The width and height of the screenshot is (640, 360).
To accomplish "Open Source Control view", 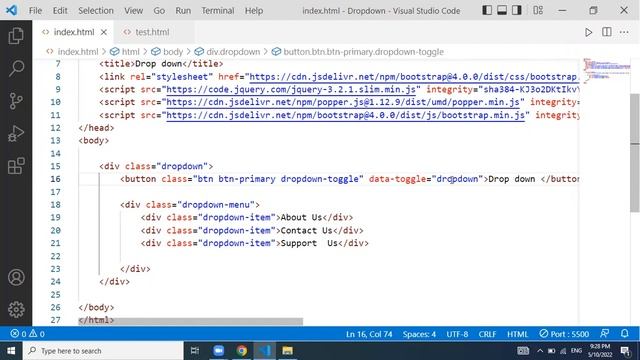I will coord(16,101).
